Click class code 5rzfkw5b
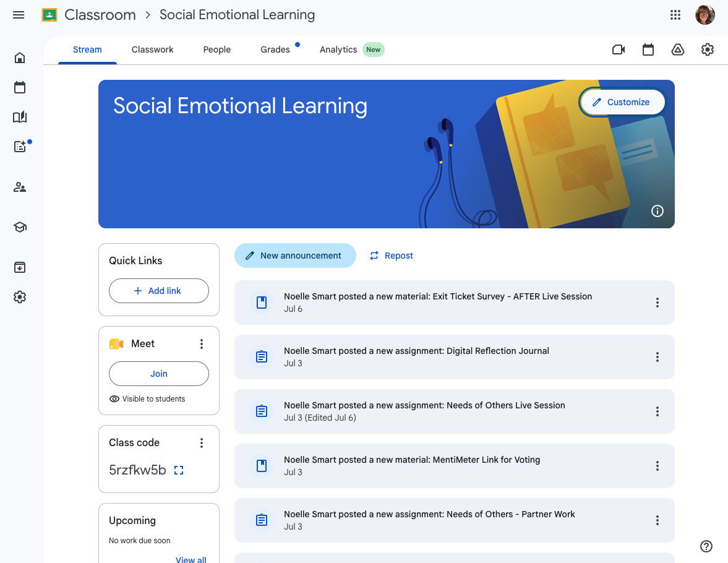 click(137, 470)
